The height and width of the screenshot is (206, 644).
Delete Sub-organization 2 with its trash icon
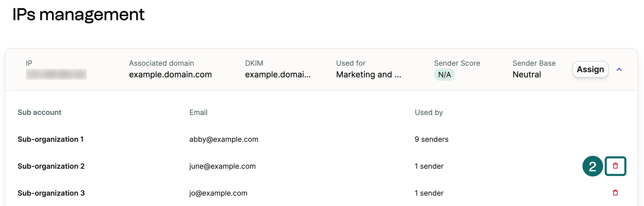click(x=615, y=166)
